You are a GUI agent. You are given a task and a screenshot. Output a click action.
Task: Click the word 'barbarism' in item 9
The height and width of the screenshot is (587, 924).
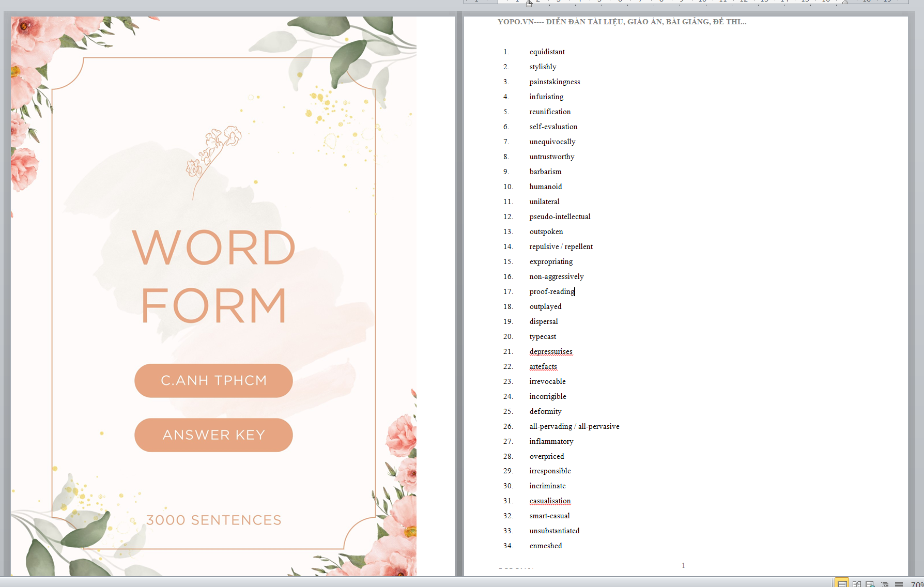[545, 172]
